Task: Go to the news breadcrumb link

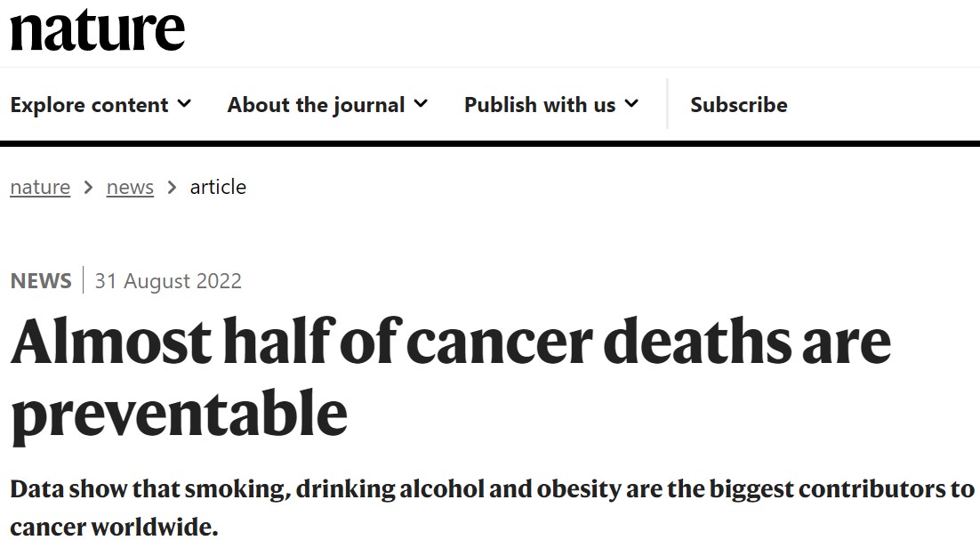Action: 130,187
